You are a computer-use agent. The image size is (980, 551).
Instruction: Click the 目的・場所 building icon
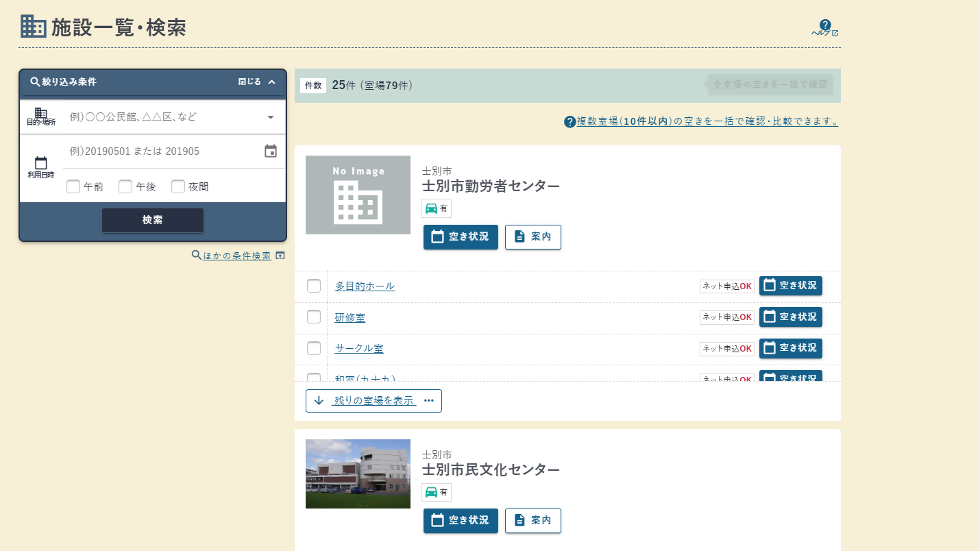pos(41,113)
